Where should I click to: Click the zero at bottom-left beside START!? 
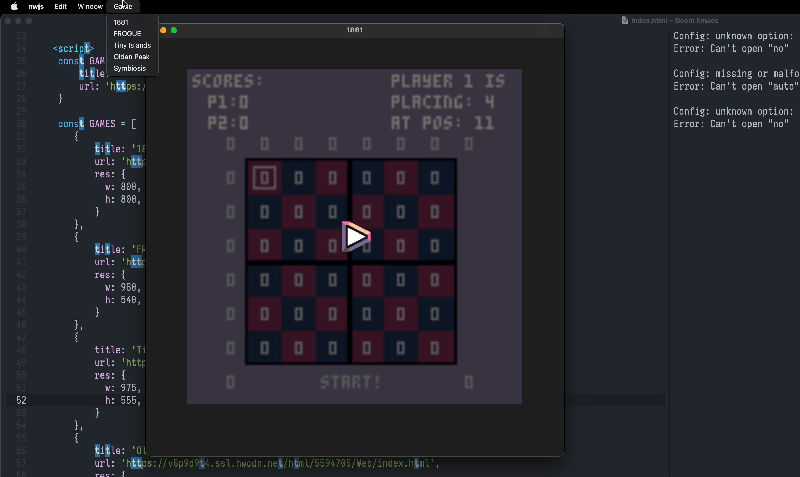(x=231, y=382)
